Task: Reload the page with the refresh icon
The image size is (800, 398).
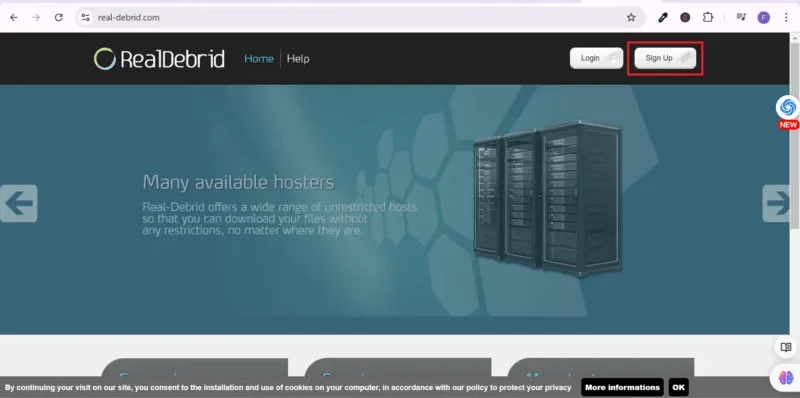Action: [x=59, y=17]
